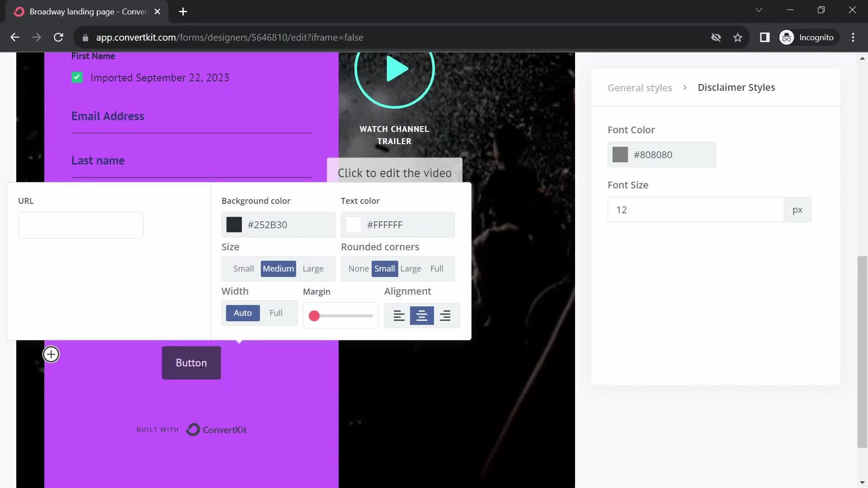Open the tab search dropdown arrow
The image size is (868, 488).
tap(759, 10)
